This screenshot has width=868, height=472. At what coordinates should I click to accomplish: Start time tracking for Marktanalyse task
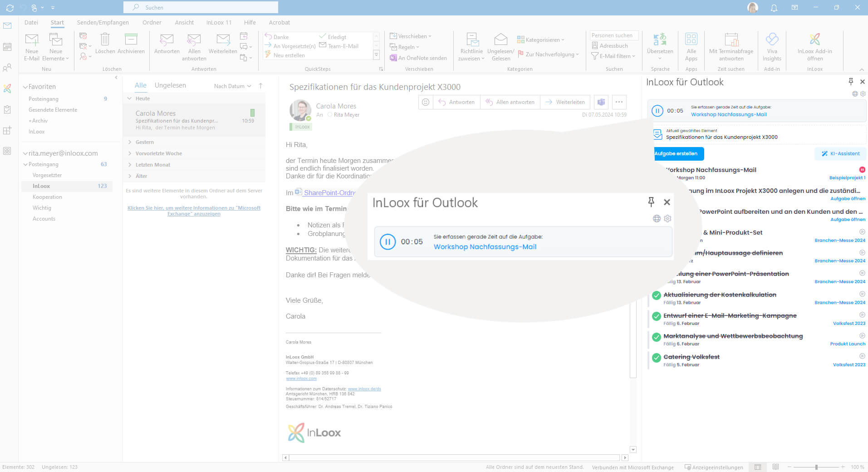pyautogui.click(x=862, y=335)
